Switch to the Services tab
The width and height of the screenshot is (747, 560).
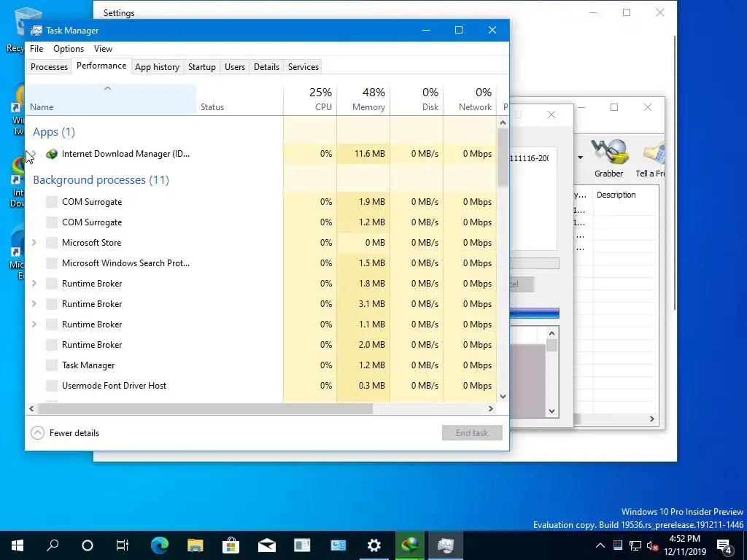click(303, 67)
